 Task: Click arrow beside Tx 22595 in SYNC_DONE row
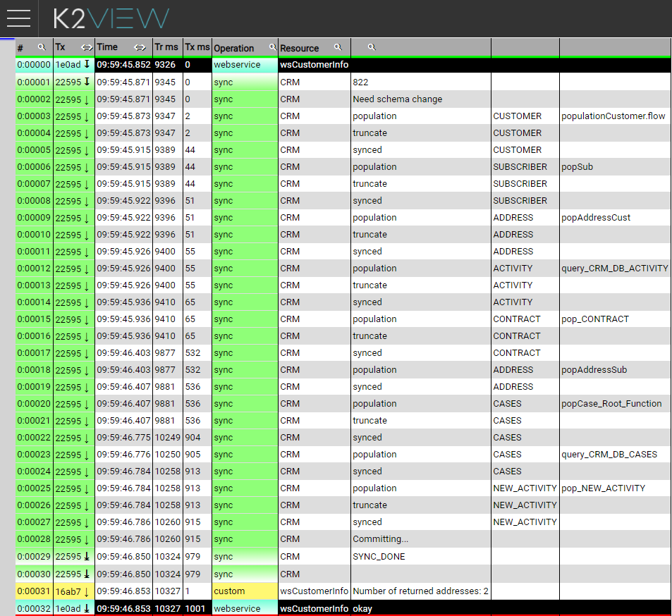click(x=87, y=556)
